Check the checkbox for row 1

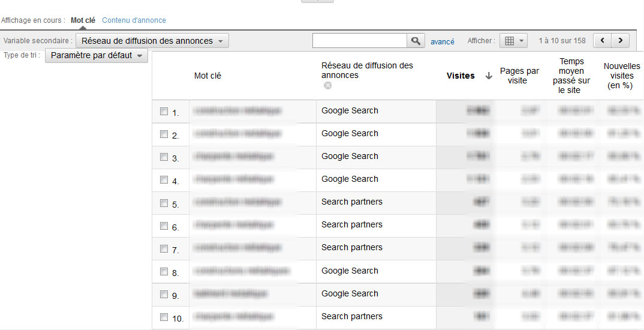(x=164, y=111)
